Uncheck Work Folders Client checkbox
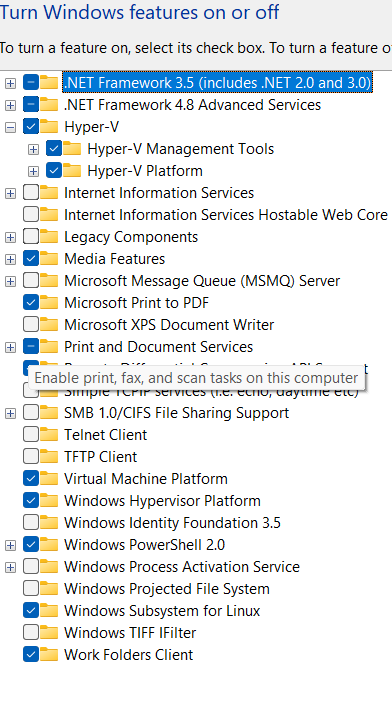 coord(31,655)
